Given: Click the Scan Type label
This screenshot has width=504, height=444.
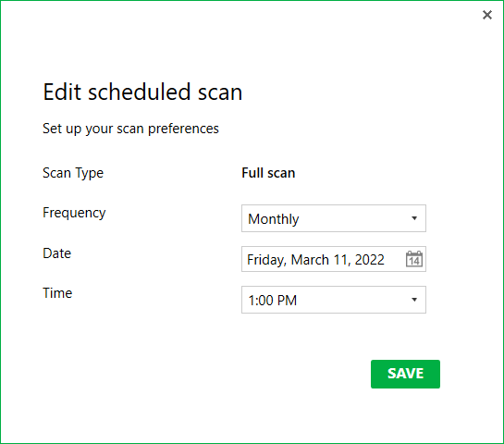Looking at the screenshot, I should pos(73,173).
